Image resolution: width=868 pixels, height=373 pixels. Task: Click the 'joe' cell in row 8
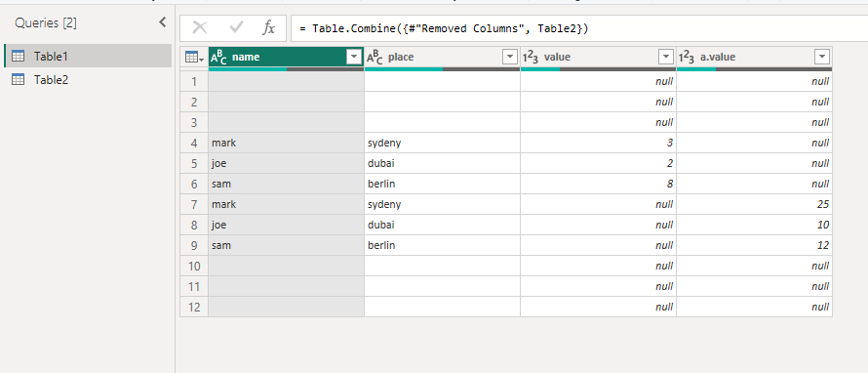click(286, 225)
